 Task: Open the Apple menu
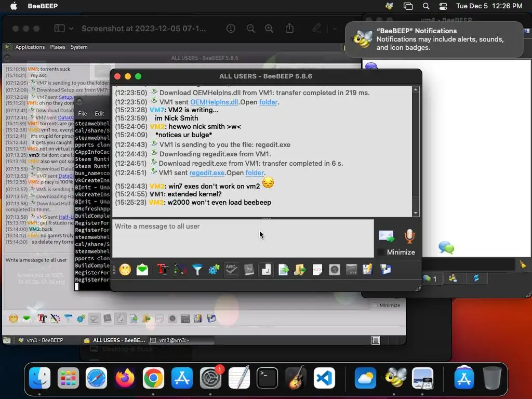click(x=14, y=6)
